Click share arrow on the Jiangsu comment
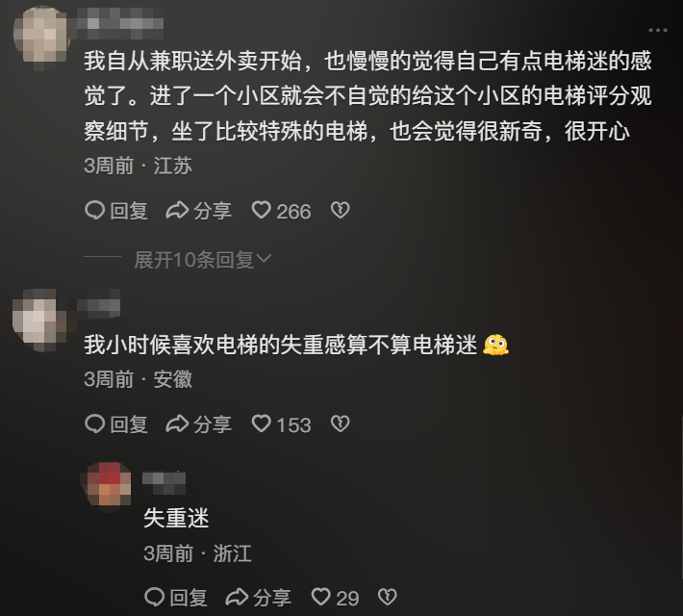This screenshot has width=683, height=616. [x=198, y=211]
